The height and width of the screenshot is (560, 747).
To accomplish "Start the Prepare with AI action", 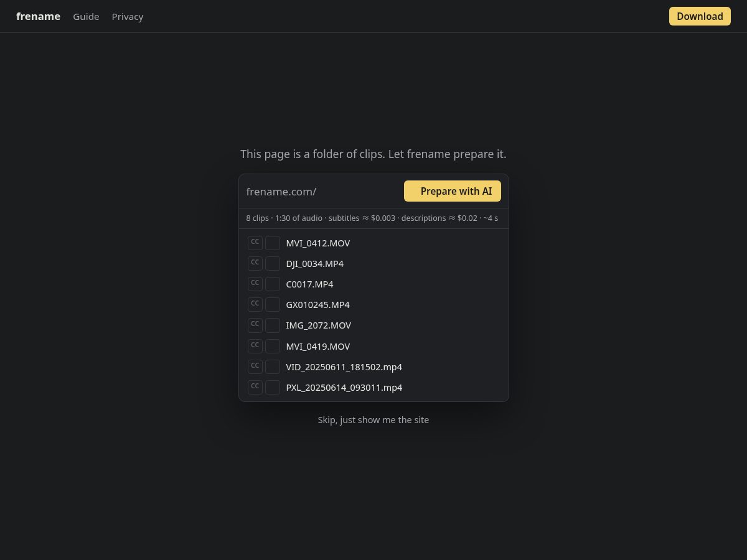I will pyautogui.click(x=453, y=191).
